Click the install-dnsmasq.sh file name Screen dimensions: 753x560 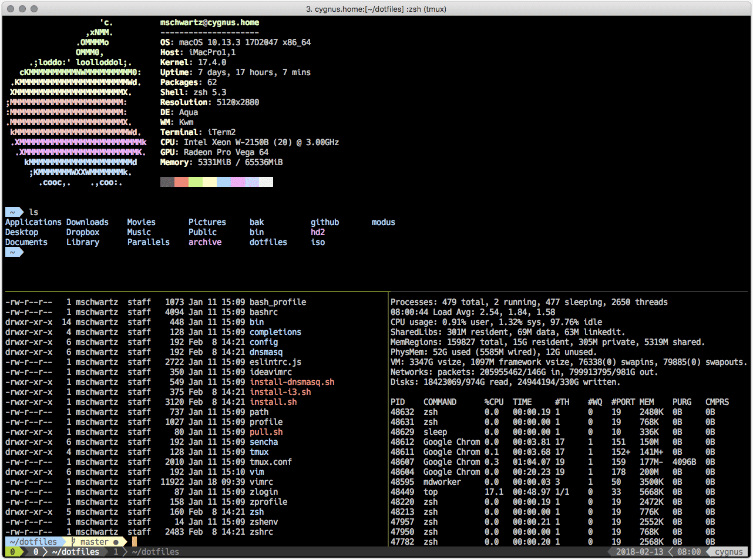click(292, 382)
